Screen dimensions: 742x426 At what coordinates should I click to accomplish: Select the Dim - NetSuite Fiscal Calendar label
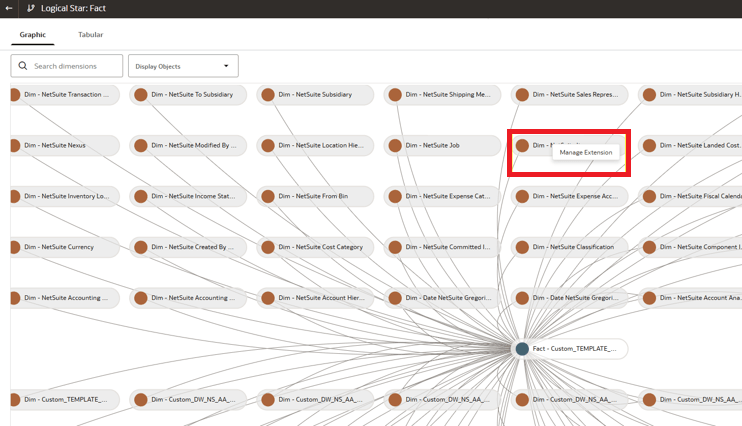coord(701,196)
